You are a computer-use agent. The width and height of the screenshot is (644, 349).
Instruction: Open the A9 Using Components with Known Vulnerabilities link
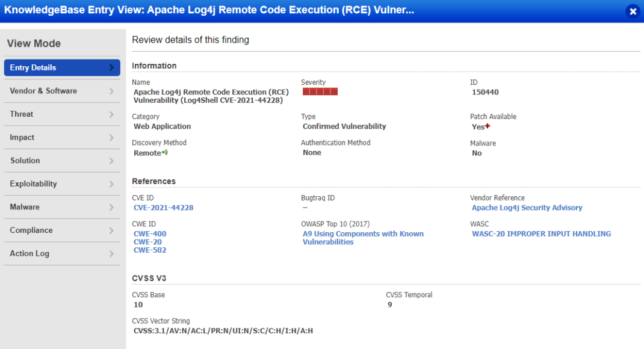362,238
